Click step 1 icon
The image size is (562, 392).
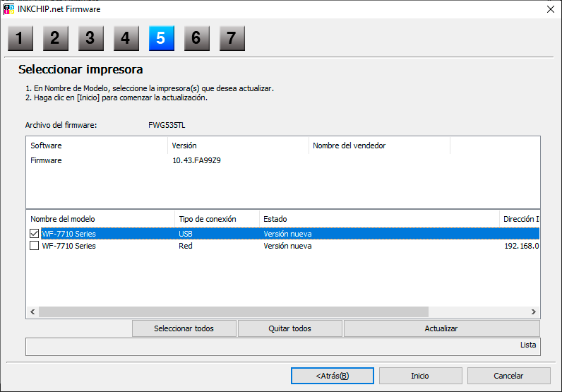20,38
